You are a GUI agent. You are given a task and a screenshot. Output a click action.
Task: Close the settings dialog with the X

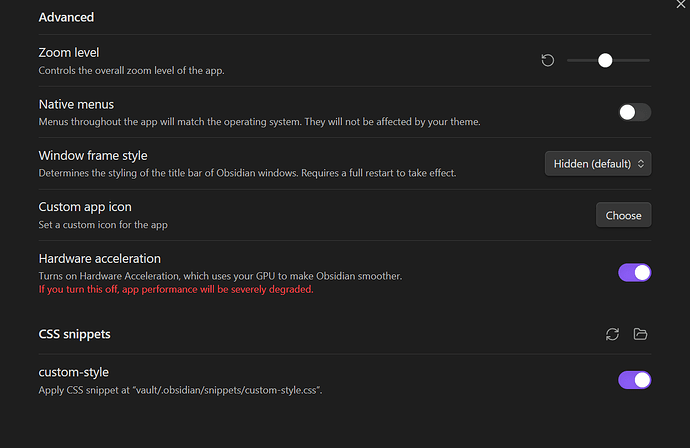[x=680, y=4]
